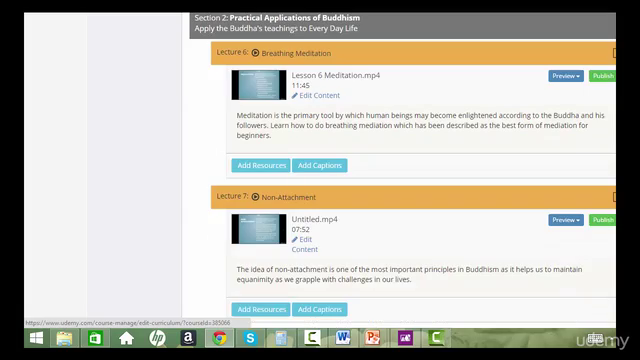Click the '07:52' video duration
640x360 pixels.
point(300,230)
